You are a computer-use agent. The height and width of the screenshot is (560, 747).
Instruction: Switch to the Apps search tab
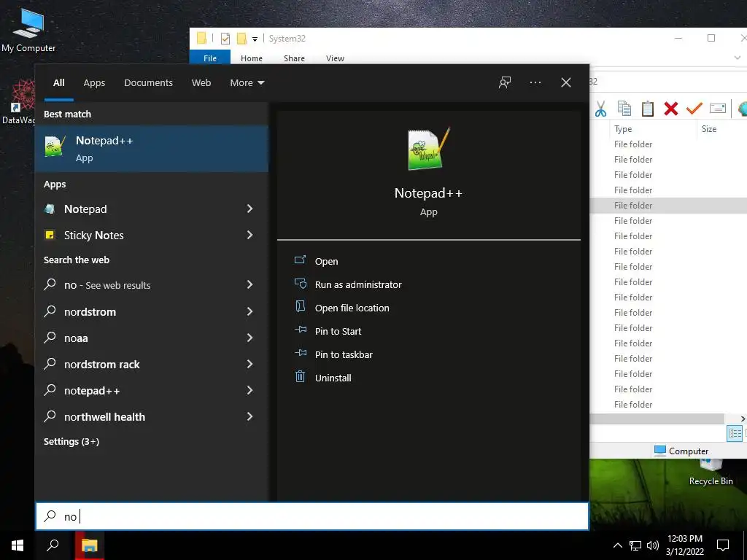pyautogui.click(x=94, y=83)
